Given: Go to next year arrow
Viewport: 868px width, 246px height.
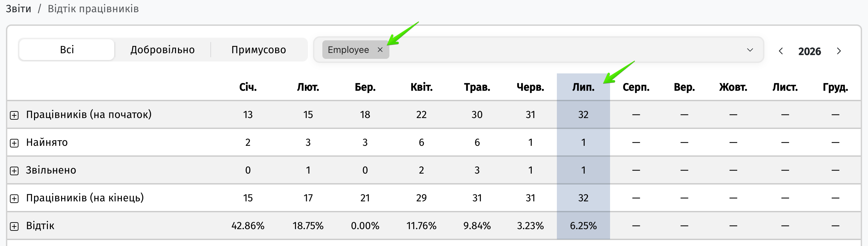Looking at the screenshot, I should (839, 51).
